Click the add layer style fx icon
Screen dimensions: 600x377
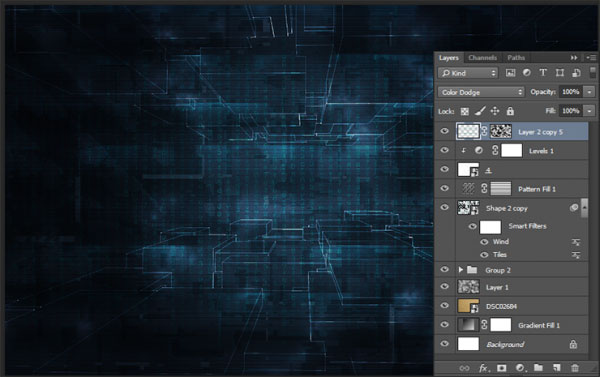[483, 368]
